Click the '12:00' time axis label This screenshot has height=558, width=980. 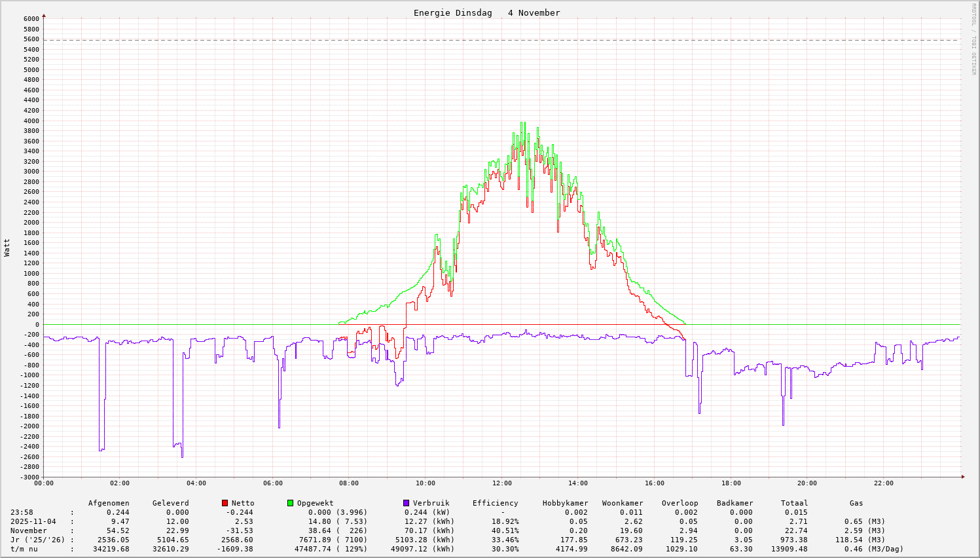[501, 483]
